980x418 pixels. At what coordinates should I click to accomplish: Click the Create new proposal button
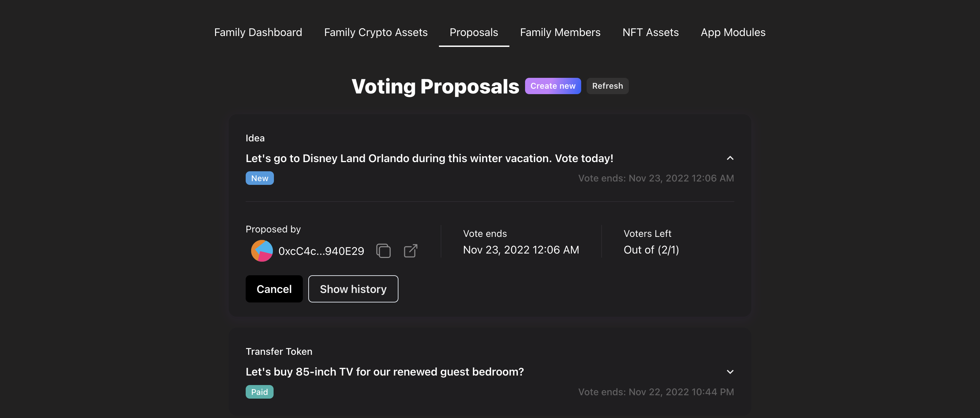[553, 86]
